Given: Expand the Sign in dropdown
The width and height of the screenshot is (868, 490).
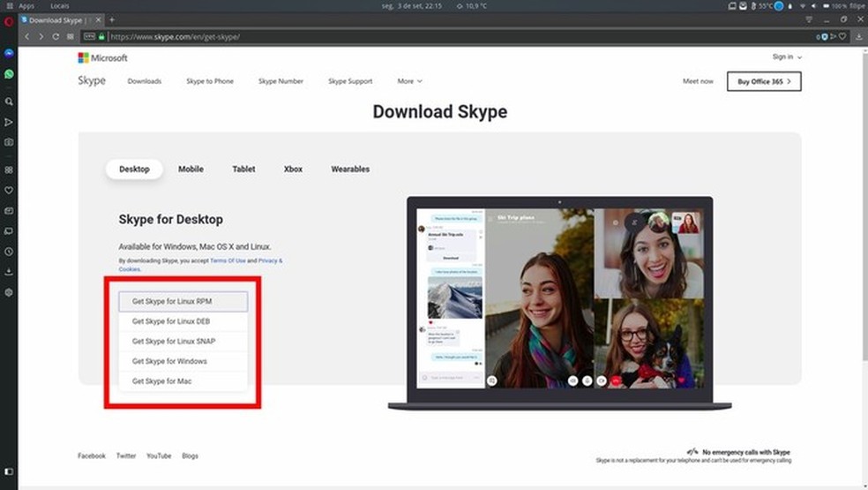Looking at the screenshot, I should pos(787,57).
